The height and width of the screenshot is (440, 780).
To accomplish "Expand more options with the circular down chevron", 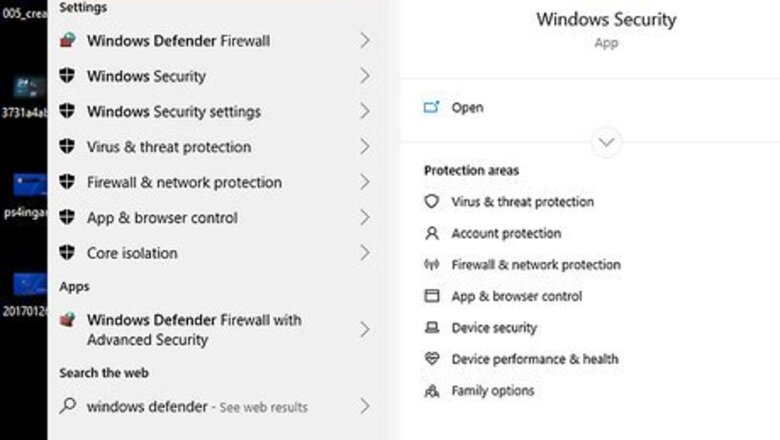I will click(x=606, y=142).
